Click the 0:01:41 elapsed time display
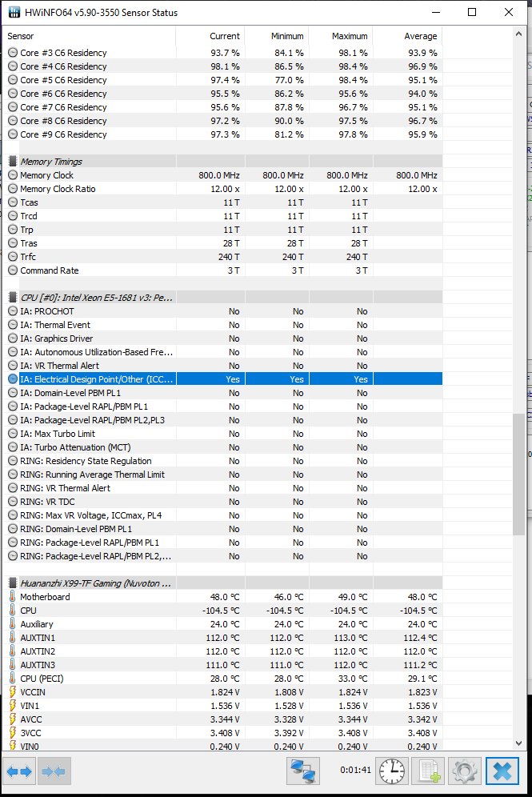 (x=356, y=770)
